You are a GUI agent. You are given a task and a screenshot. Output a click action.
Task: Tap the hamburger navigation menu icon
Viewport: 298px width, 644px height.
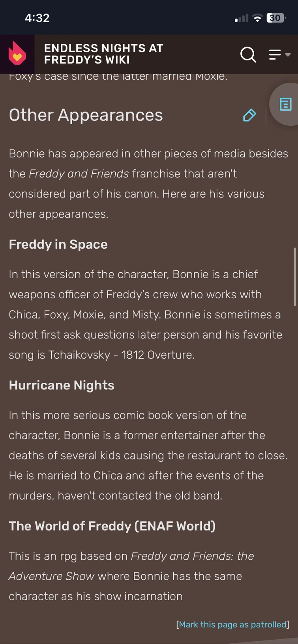click(x=275, y=55)
